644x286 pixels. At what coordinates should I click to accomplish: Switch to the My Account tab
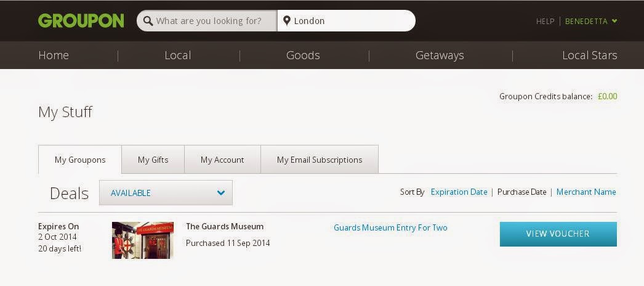click(x=222, y=160)
